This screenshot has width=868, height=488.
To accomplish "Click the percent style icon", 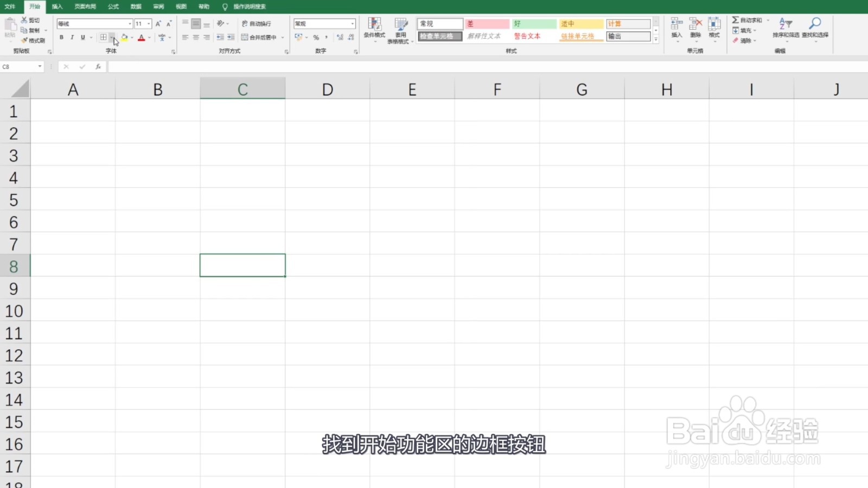I will tap(316, 37).
